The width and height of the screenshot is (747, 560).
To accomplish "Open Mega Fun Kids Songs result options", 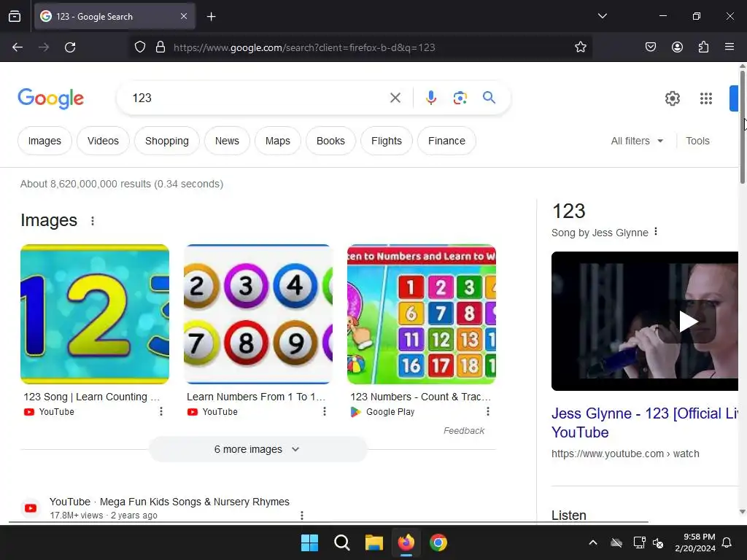I will coord(301,516).
